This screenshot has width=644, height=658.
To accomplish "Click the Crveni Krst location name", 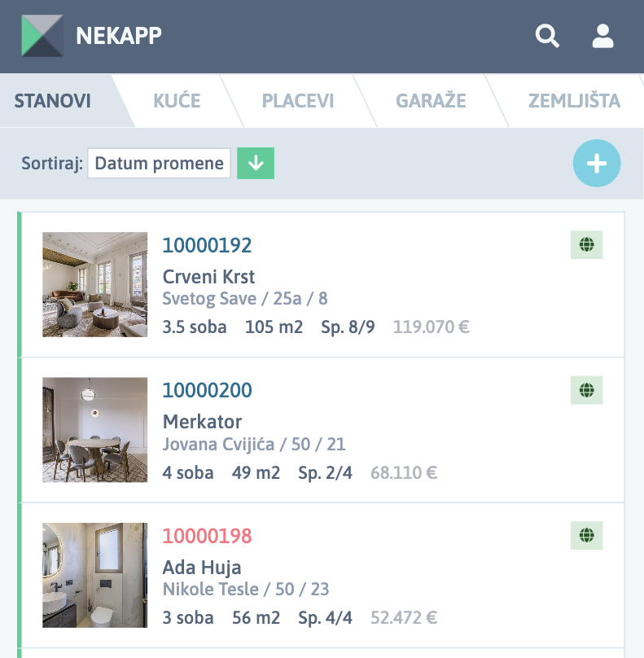I will coord(208,277).
